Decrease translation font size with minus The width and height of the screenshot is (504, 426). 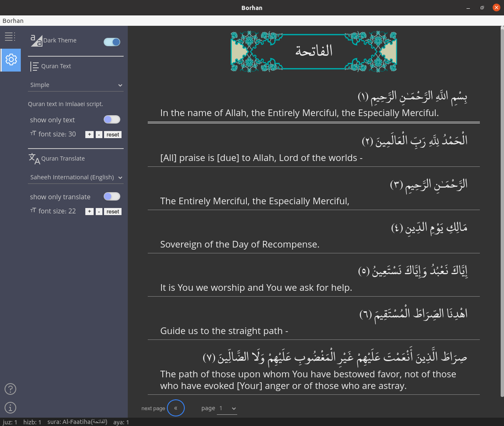[99, 212]
